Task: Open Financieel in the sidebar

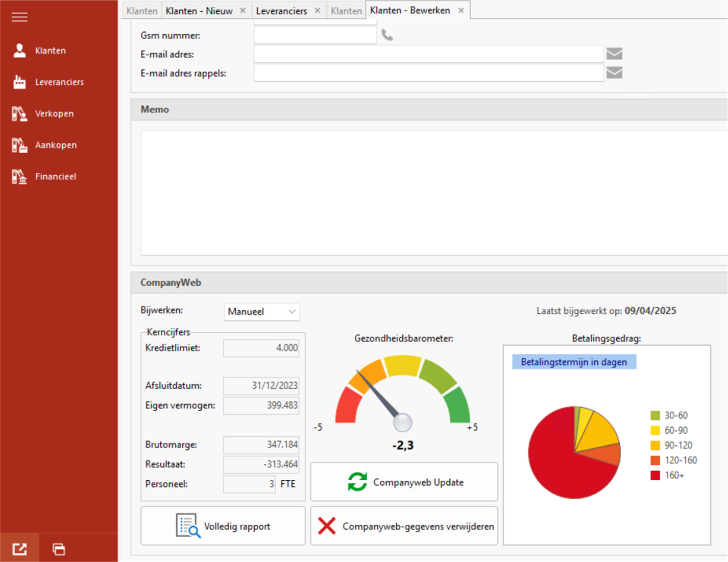Action: coord(55,177)
